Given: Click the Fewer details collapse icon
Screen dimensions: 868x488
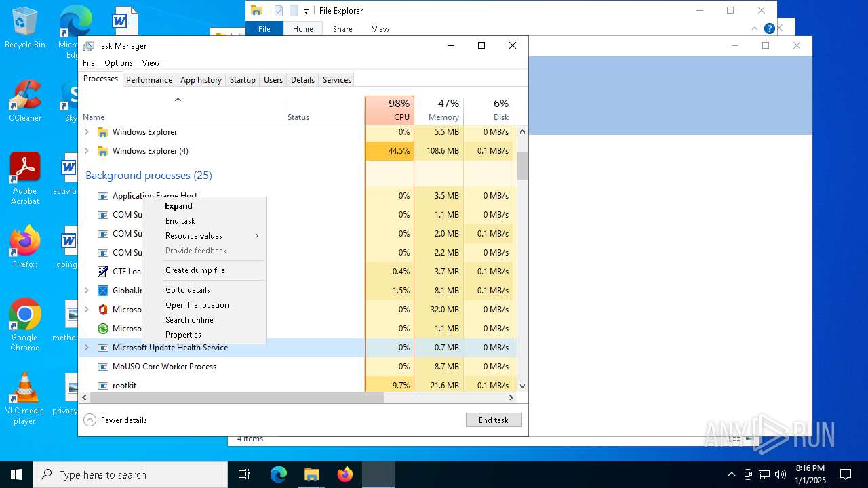Looking at the screenshot, I should tap(90, 420).
